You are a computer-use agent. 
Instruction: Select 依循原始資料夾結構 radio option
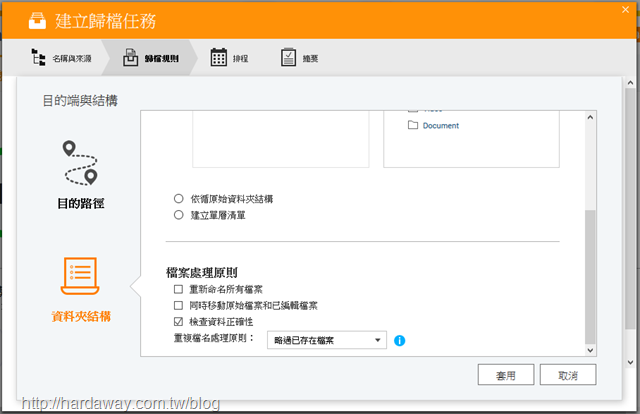[x=179, y=199]
